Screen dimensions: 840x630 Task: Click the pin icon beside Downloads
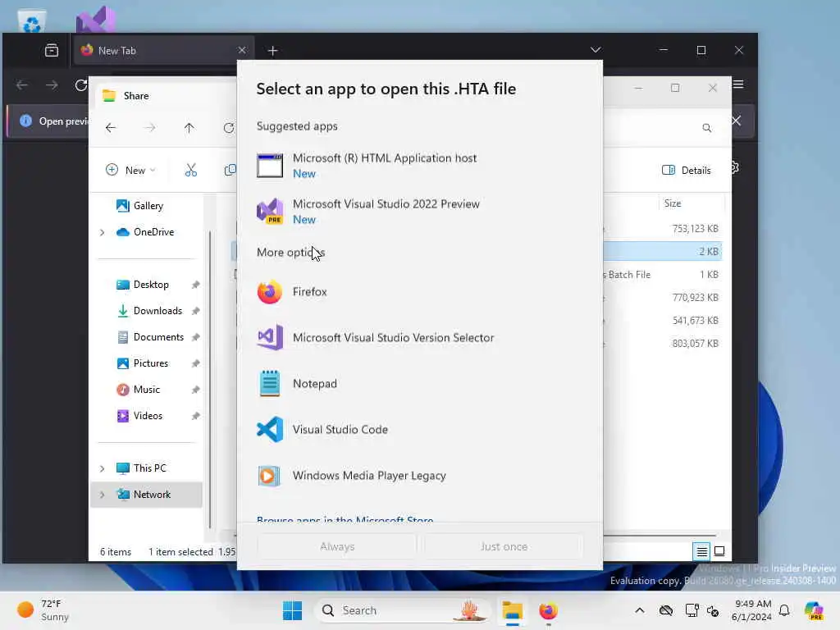(x=195, y=311)
